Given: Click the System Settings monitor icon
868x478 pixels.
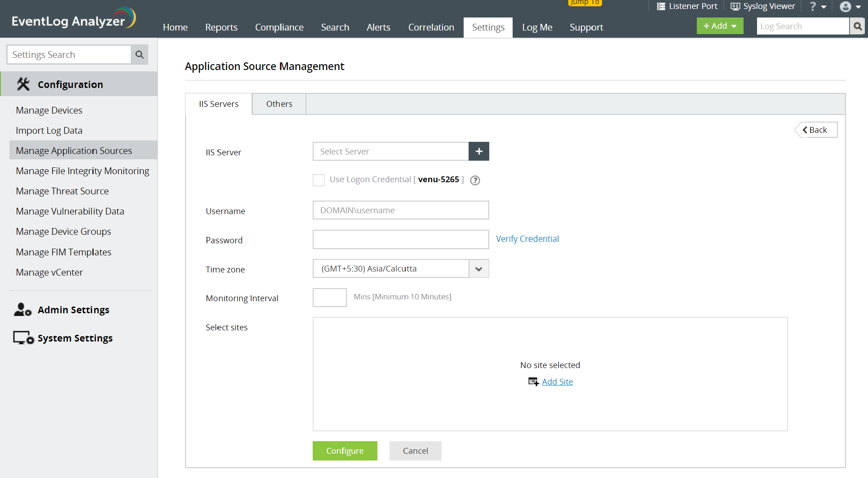Looking at the screenshot, I should click(x=23, y=338).
